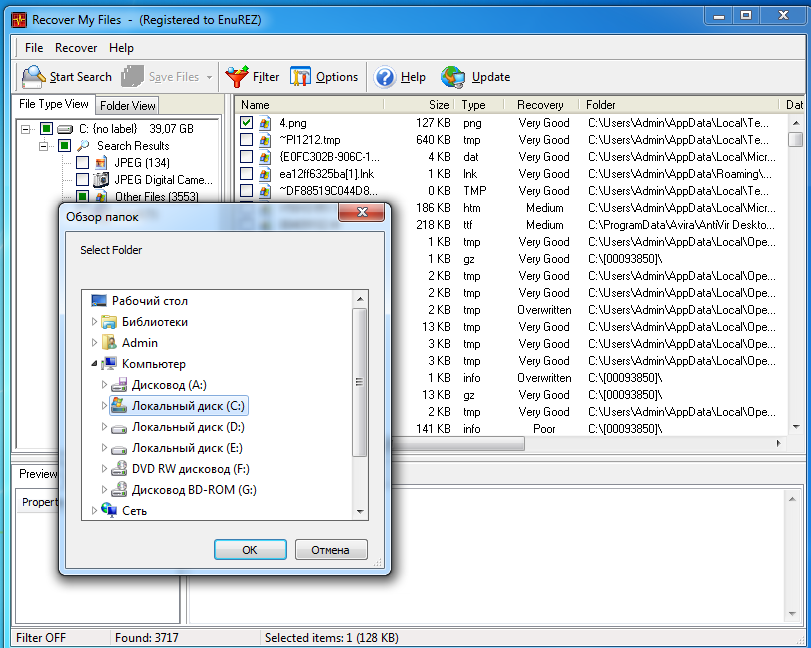
Task: Click the file icon of ea12ff6325ba[1].lnk
Action: click(265, 174)
